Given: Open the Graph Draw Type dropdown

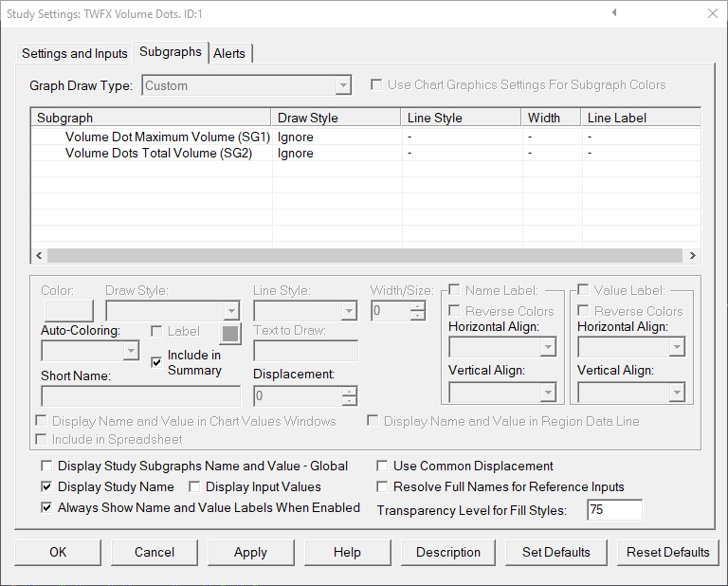Looking at the screenshot, I should [247, 86].
